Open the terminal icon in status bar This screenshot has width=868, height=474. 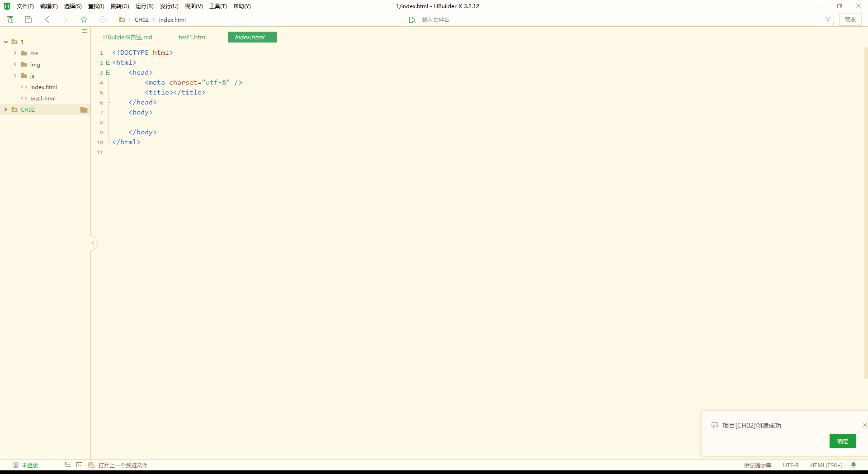[x=80, y=465]
